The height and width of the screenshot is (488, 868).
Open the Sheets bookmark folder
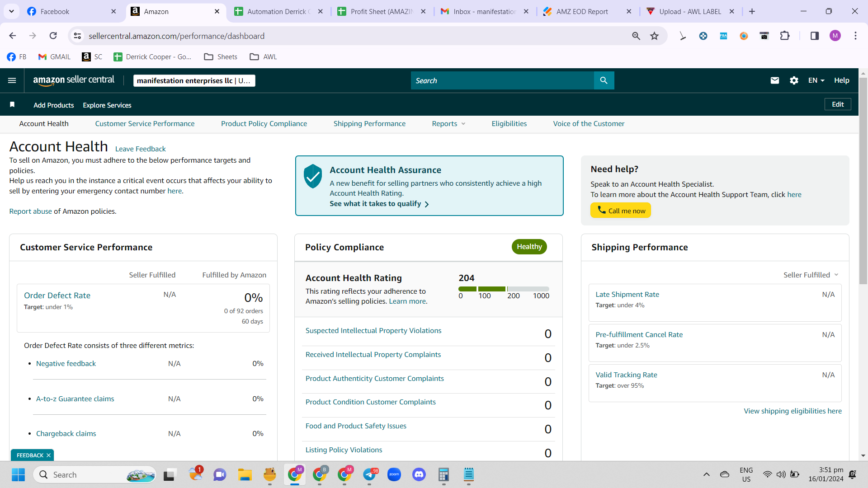coord(221,56)
